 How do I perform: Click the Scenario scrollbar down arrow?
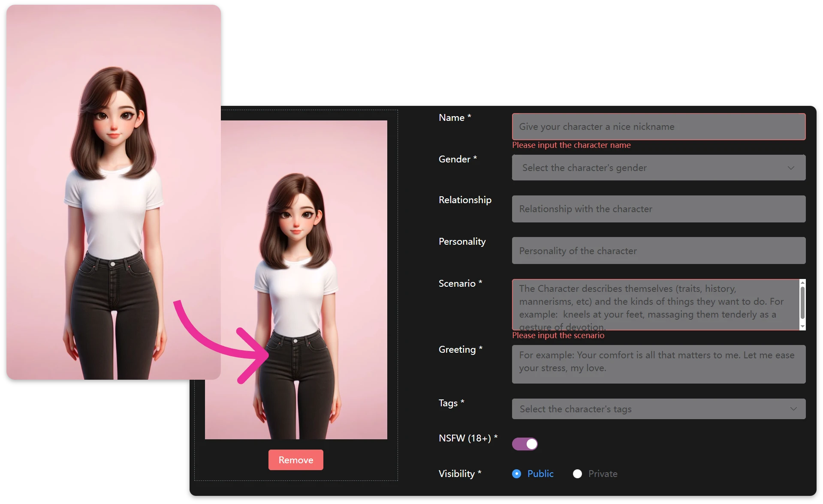pyautogui.click(x=802, y=326)
